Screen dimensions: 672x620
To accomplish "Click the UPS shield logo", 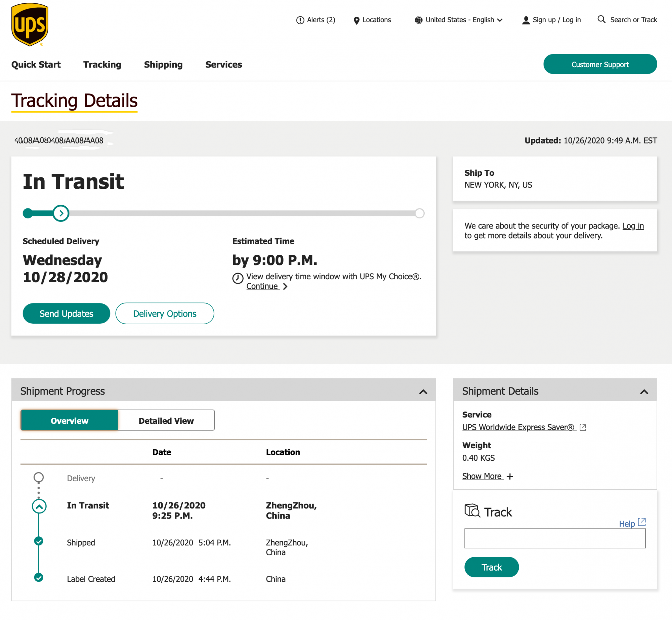I will tap(30, 24).
